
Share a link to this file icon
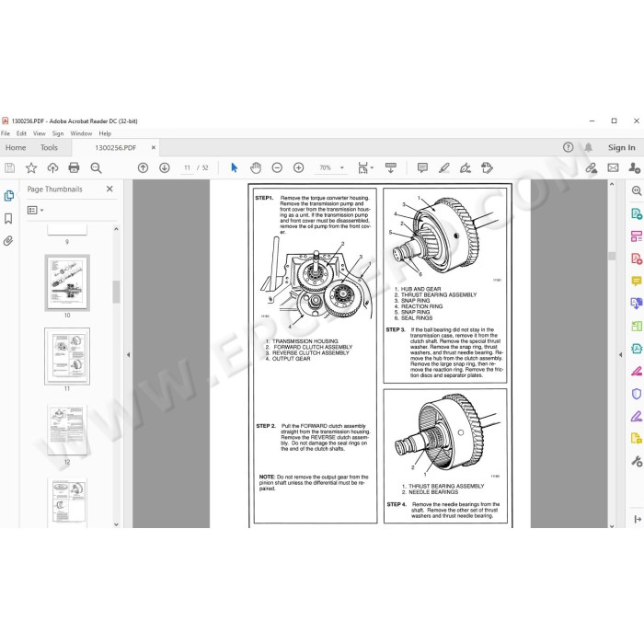pos(591,167)
